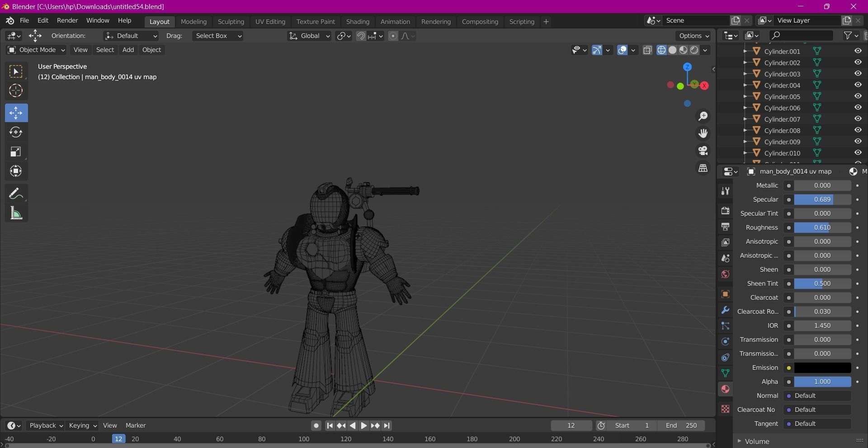This screenshot has width=868, height=448.
Task: Open the Orientation Default dropdown
Action: point(131,36)
